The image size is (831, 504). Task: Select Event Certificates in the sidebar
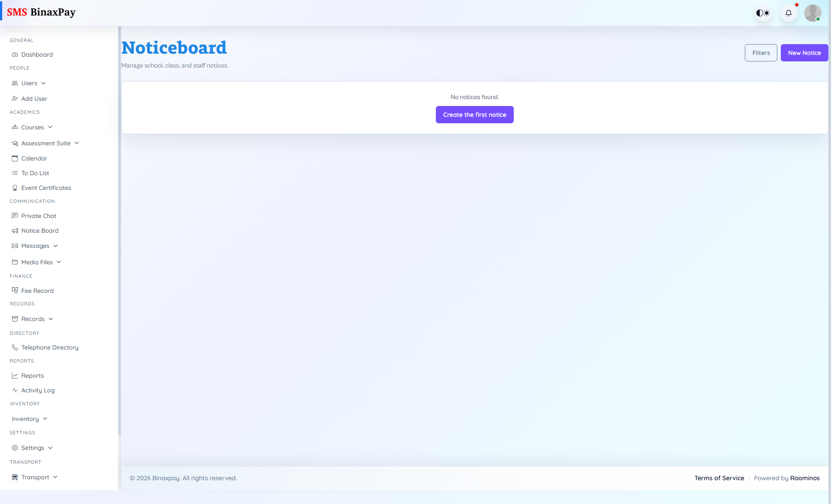[x=46, y=188]
